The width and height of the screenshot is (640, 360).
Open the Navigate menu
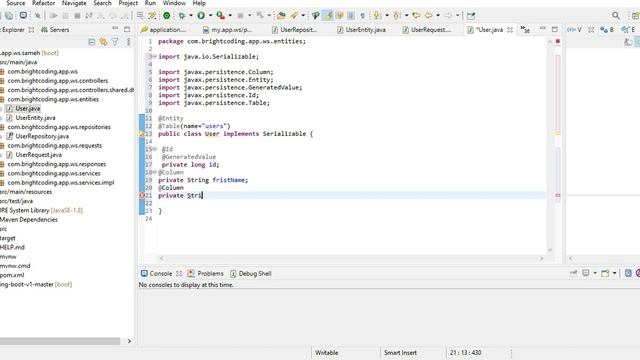tap(74, 3)
